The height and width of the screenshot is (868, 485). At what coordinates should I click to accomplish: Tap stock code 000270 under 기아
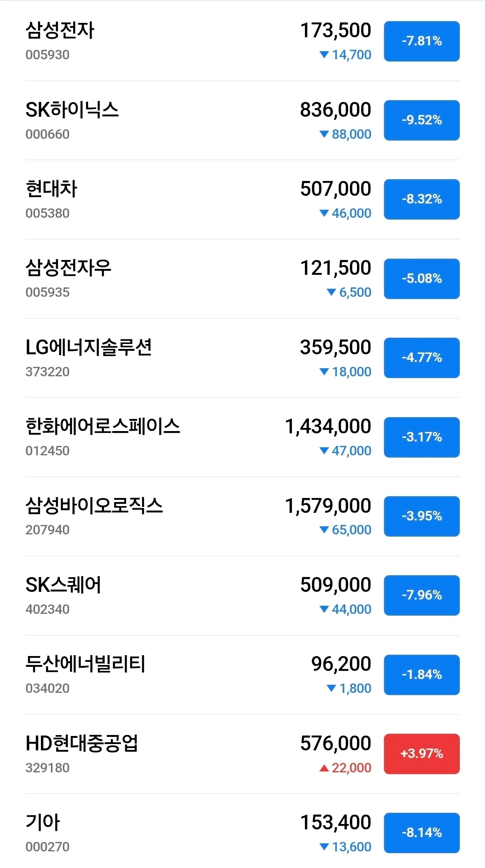[47, 847]
